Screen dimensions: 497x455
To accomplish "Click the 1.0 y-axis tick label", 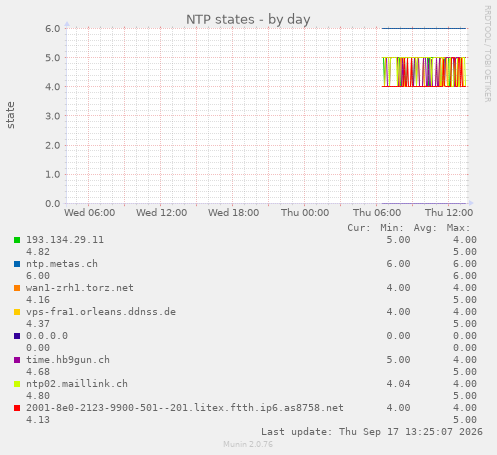I will point(53,174).
